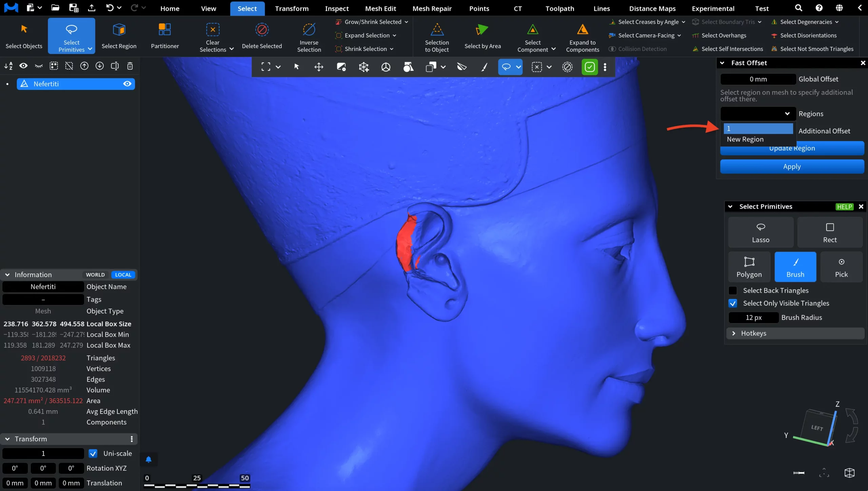Open HELP for Select Primitives
The width and height of the screenshot is (868, 491).
[844, 207]
